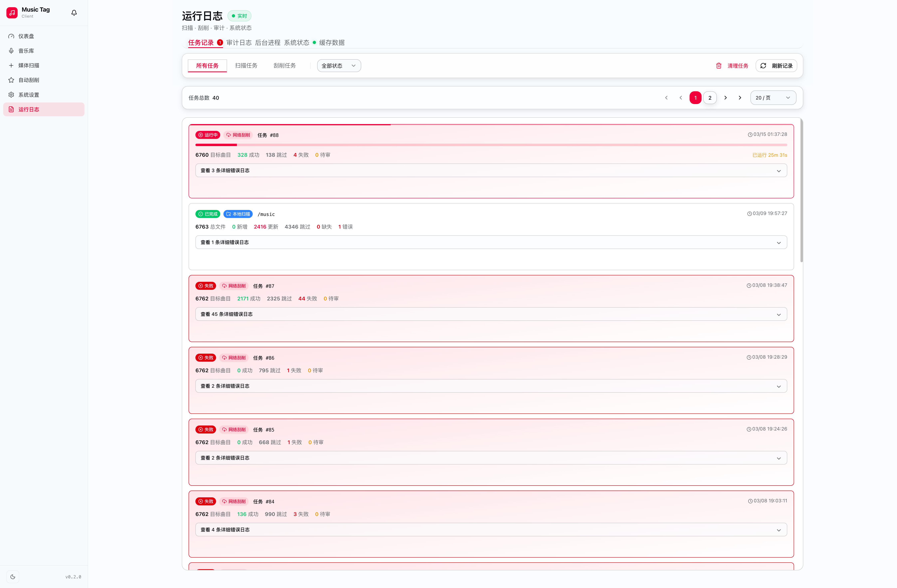This screenshot has height=588, width=897.
Task: Go to page 2 of tasks
Action: [710, 98]
